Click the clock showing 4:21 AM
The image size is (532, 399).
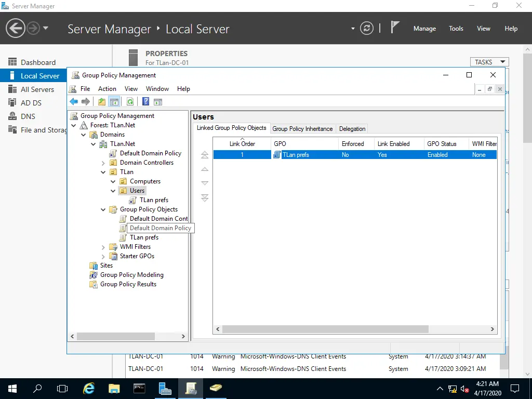pyautogui.click(x=487, y=384)
